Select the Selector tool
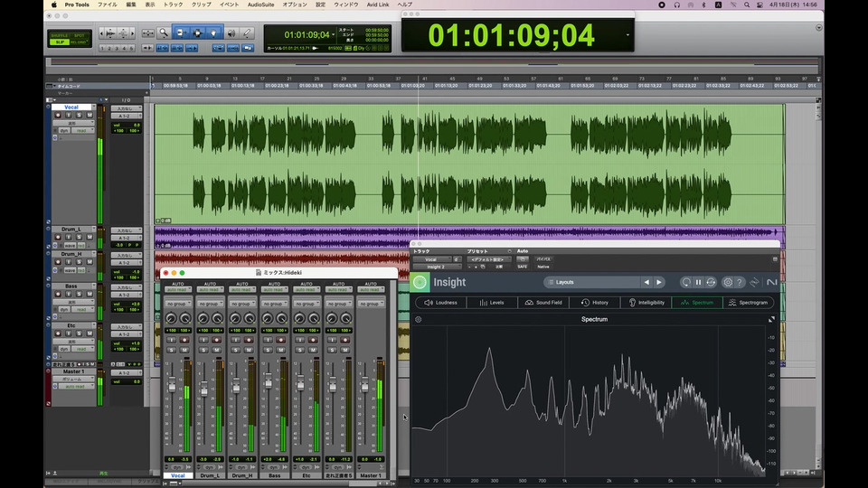868x488 pixels. pos(197,33)
